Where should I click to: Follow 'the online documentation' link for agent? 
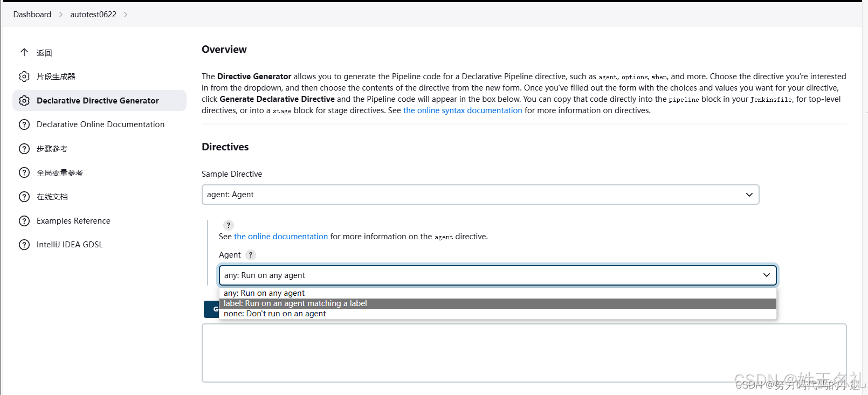point(281,237)
